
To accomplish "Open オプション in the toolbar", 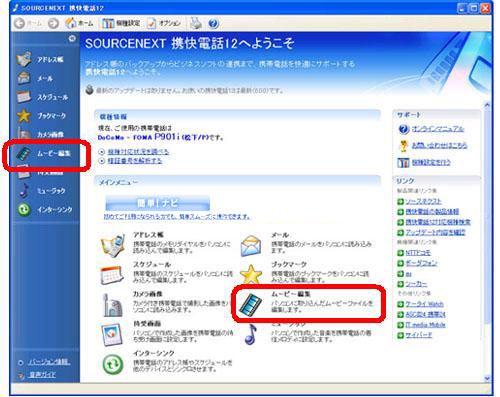I will coord(164,23).
